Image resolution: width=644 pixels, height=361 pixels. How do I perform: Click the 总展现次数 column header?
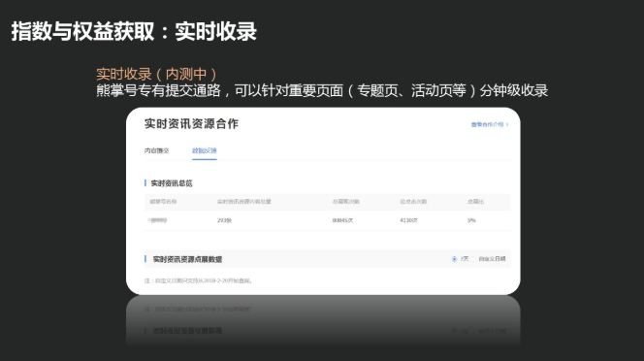[346, 202]
